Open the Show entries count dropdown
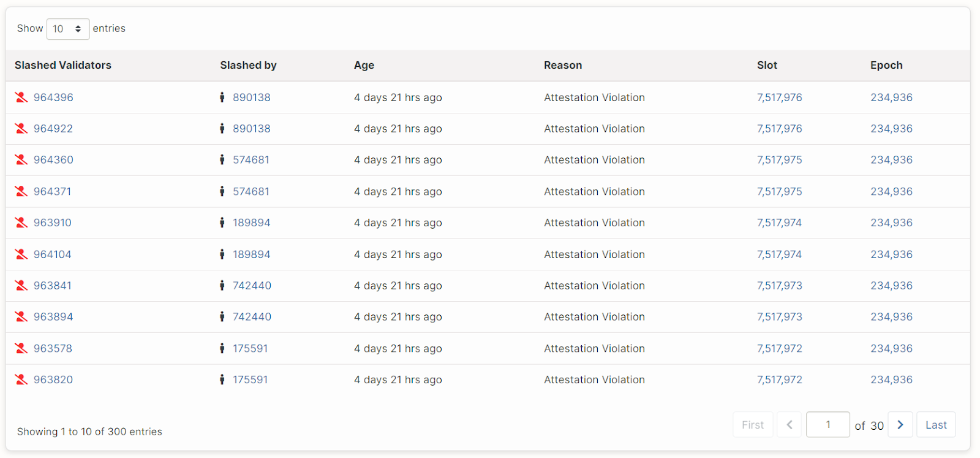980x458 pixels. (67, 29)
